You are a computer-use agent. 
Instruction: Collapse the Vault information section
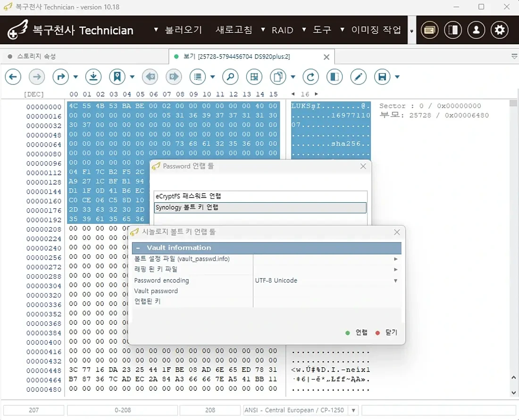point(138,247)
